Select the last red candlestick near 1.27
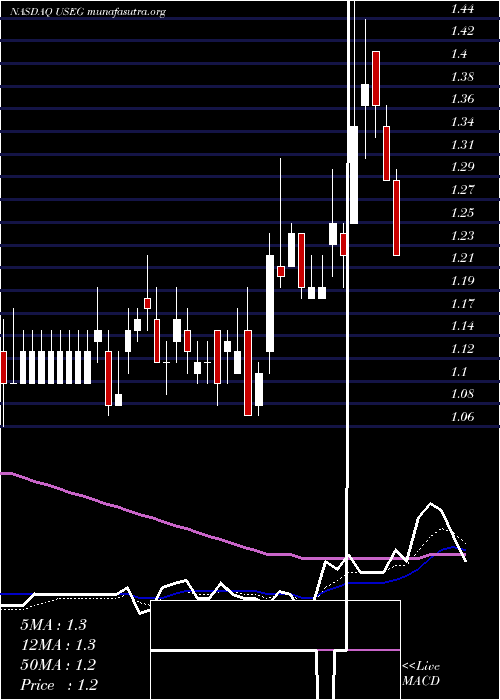This screenshot has height=700, width=500. coord(396,218)
